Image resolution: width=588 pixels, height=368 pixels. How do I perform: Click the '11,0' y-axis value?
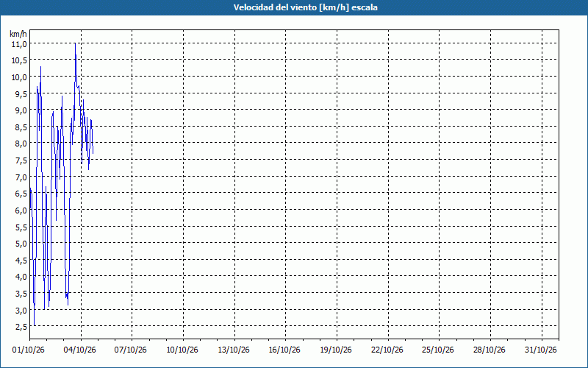pos(19,44)
